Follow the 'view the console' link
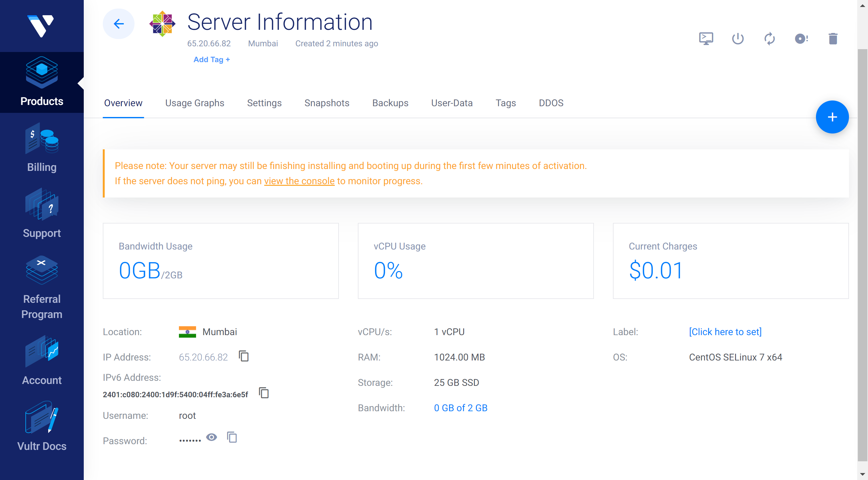Viewport: 868px width, 480px height. coord(299,181)
